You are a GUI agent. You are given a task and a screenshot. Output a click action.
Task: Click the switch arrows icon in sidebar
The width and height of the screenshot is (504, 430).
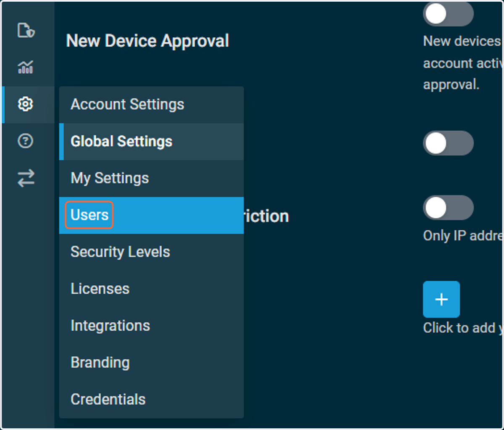pyautogui.click(x=26, y=178)
